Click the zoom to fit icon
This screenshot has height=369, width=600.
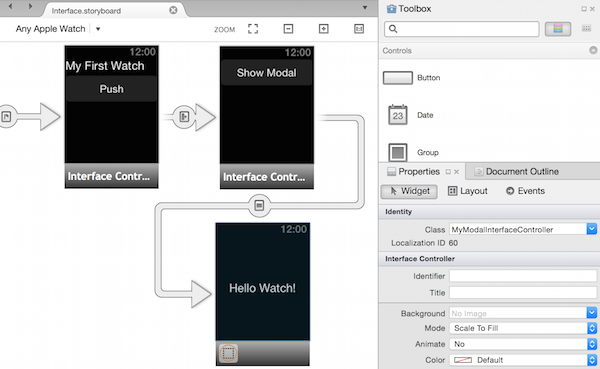(253, 29)
